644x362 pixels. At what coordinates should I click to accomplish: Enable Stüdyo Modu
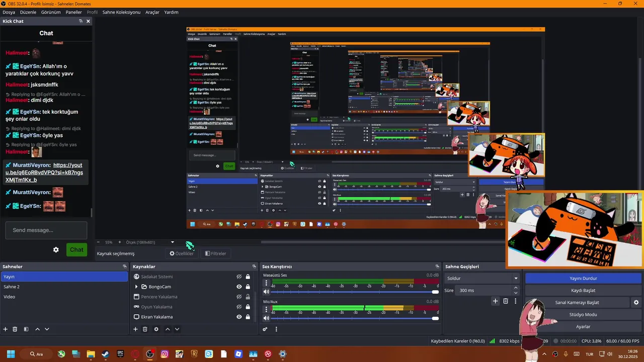[x=583, y=314]
